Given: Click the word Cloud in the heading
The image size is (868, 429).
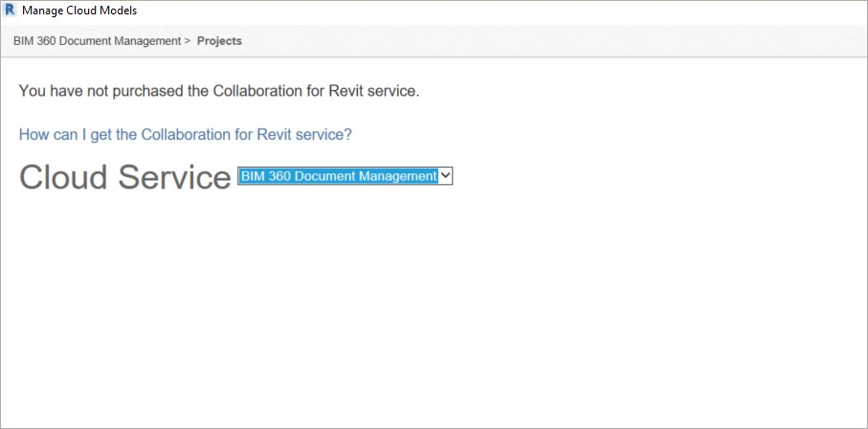Looking at the screenshot, I should [x=63, y=177].
